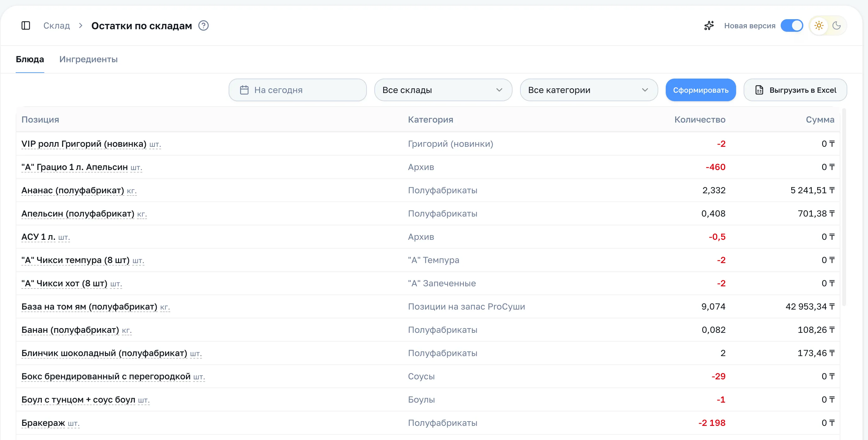The height and width of the screenshot is (440, 868).
Task: Open Ананас (полуфабрикат) position
Action: (x=73, y=190)
